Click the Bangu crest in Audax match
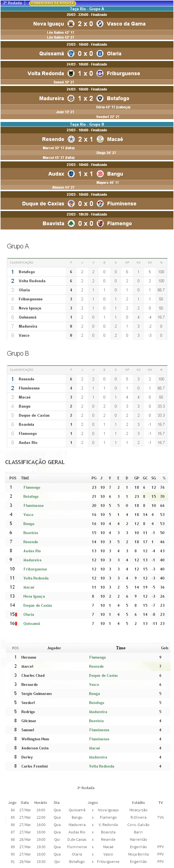This screenshot has width=174, height=868. 100,174
